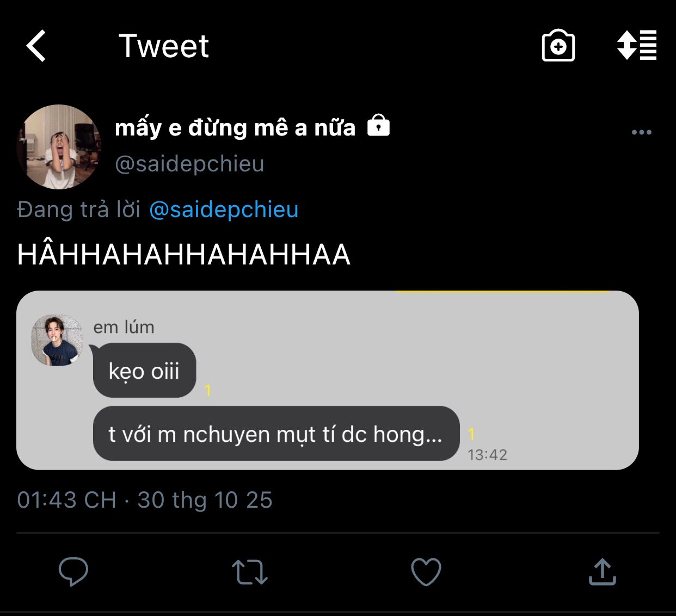The image size is (676, 616).
Task: Click the HÂHHAHAHHAHAHHAA tweet text
Action: [183, 255]
